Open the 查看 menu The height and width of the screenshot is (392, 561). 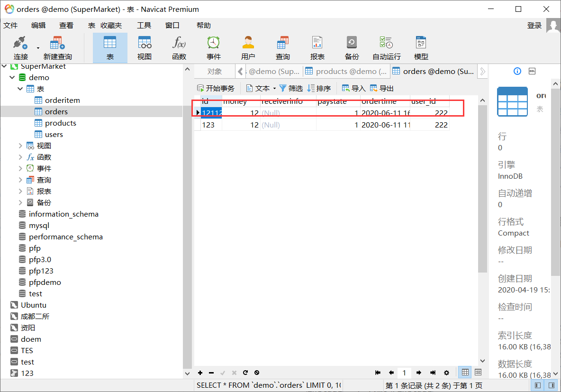(66, 26)
